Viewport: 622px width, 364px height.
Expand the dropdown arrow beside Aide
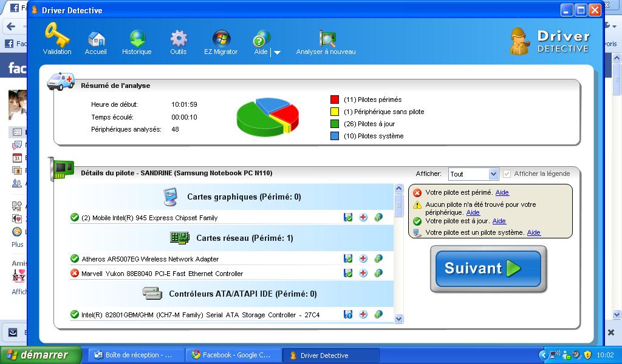(x=277, y=52)
